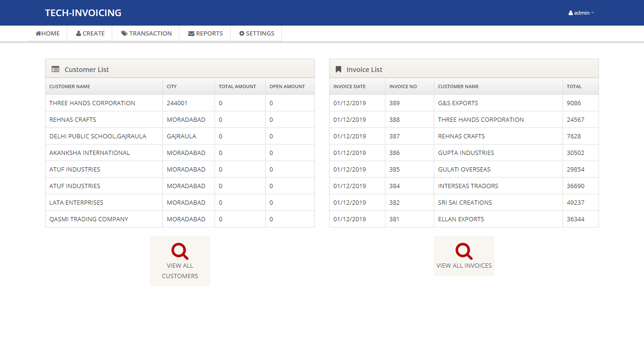644x353 pixels.
Task: Open the REPORTS menu
Action: point(206,34)
